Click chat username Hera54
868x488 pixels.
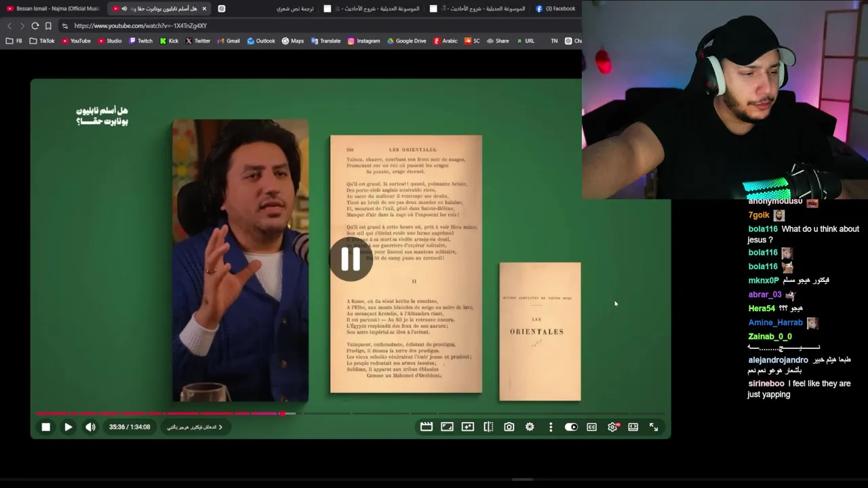click(x=762, y=308)
